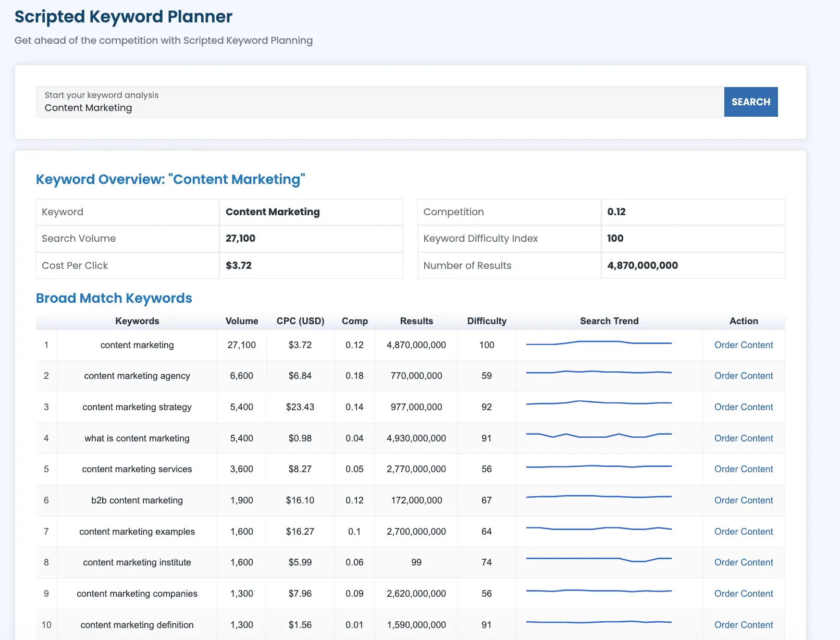Select the 'content marketing agency' keyword cell
The image size is (840, 640).
tap(137, 376)
